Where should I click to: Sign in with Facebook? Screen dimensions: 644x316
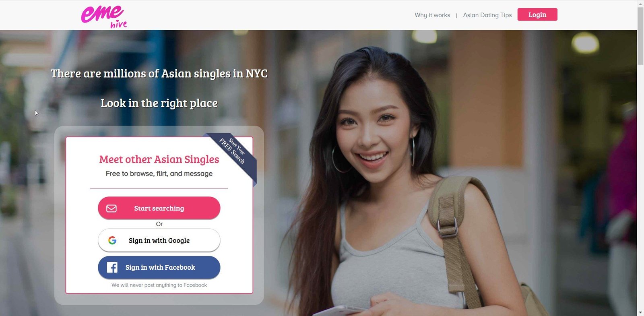point(159,267)
